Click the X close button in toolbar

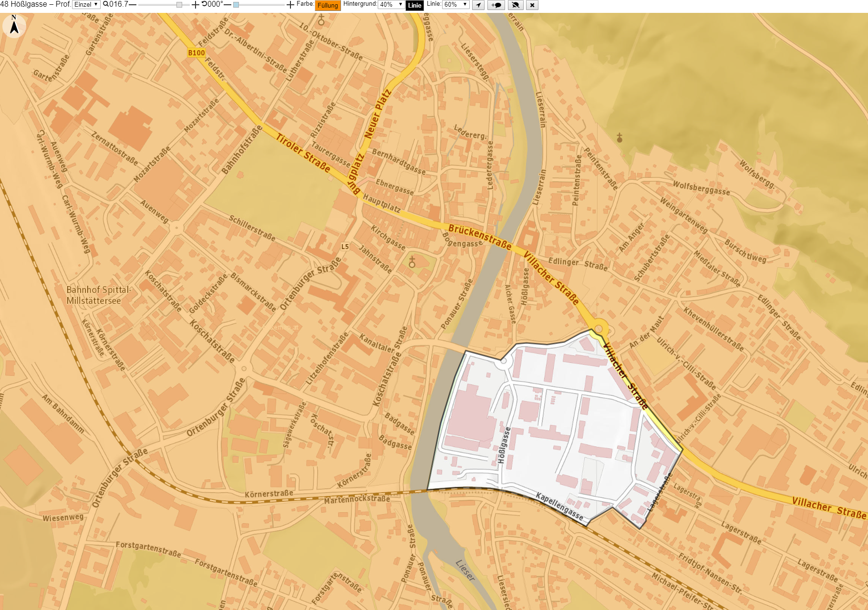[532, 5]
